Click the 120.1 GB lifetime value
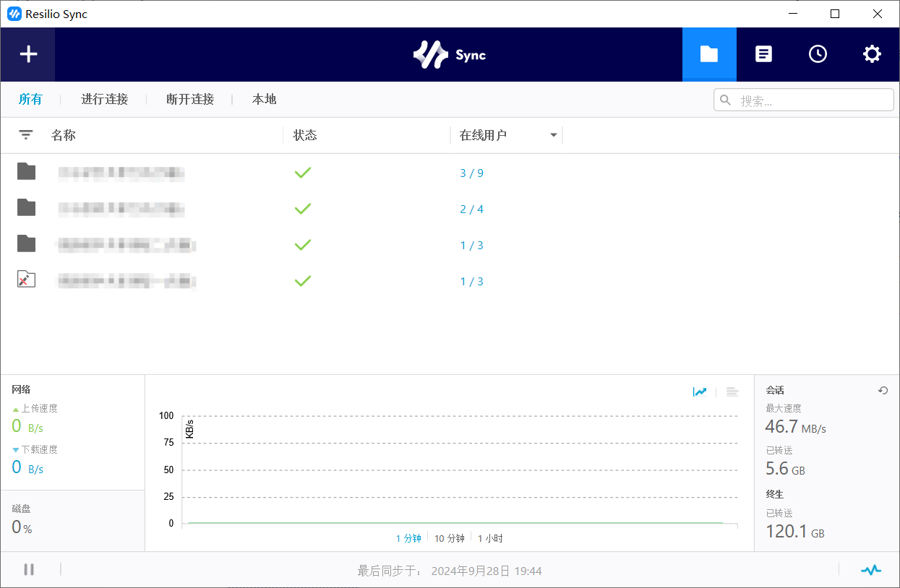The width and height of the screenshot is (900, 588). pos(795,532)
